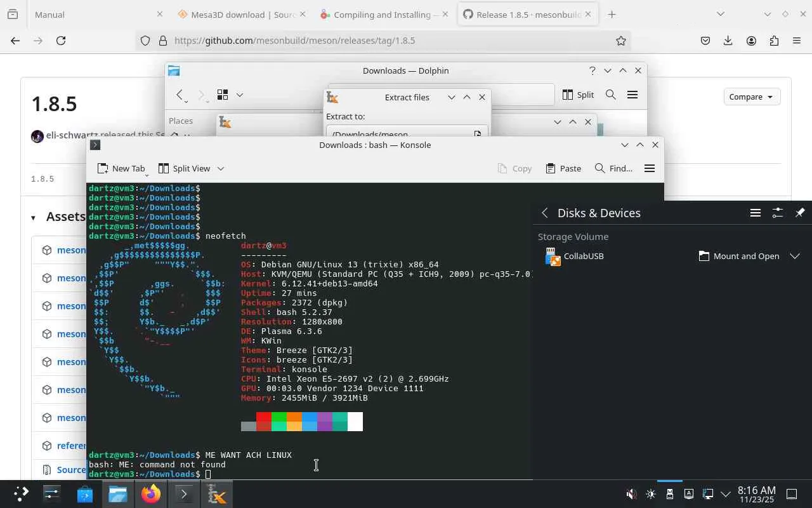Screen dimensions: 812x508
Task: Collapse the Assets section
Action: [x=33, y=218]
